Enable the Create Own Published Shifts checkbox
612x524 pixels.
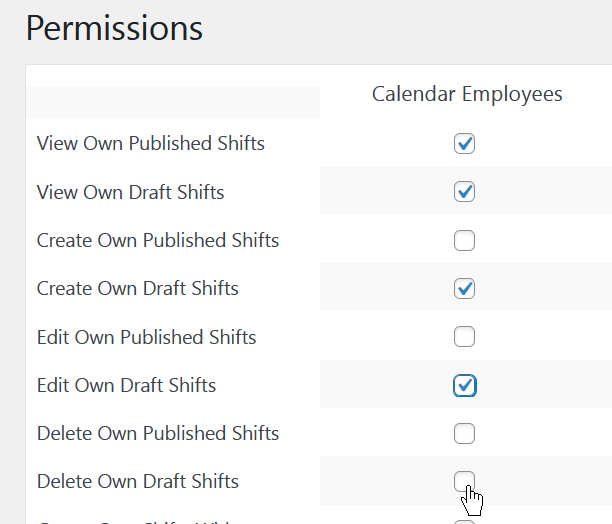click(x=464, y=240)
